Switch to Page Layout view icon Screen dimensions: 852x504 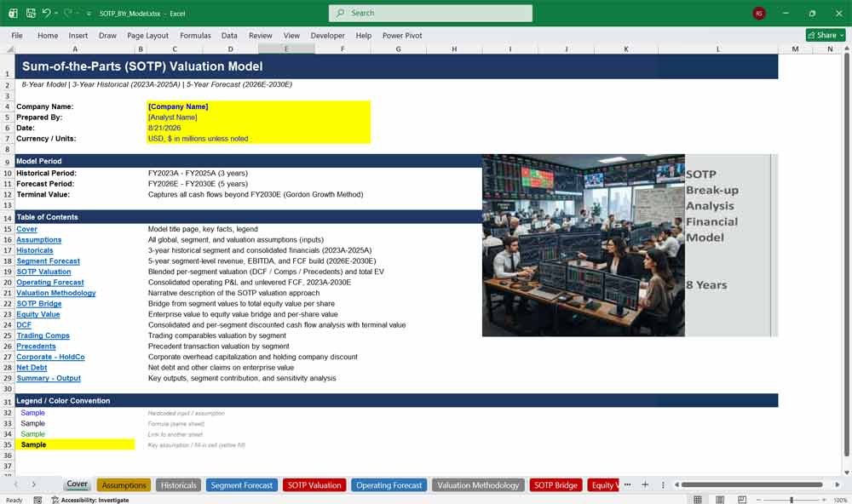pyautogui.click(x=720, y=500)
